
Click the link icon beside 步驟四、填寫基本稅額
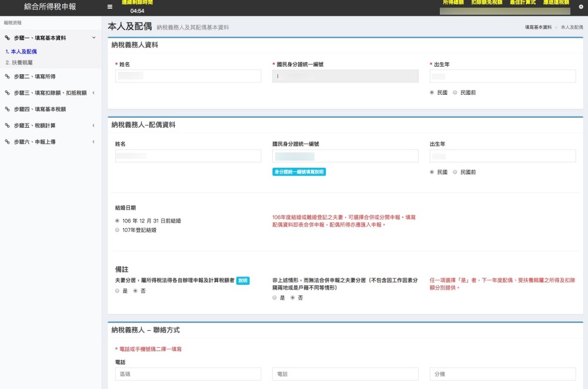pyautogui.click(x=8, y=109)
